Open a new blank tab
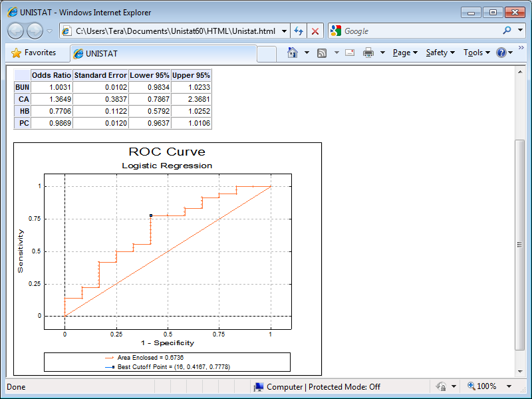This screenshot has height=399, width=532. click(267, 54)
